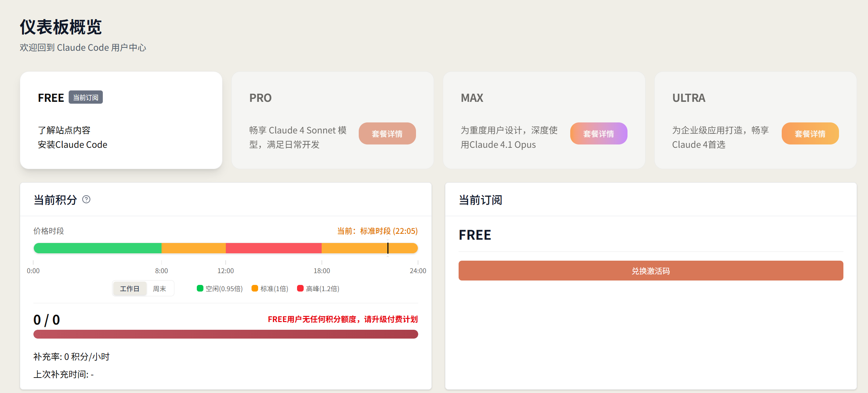
Task: Open 套餐详情 for the ULTRA plan
Action: click(810, 133)
